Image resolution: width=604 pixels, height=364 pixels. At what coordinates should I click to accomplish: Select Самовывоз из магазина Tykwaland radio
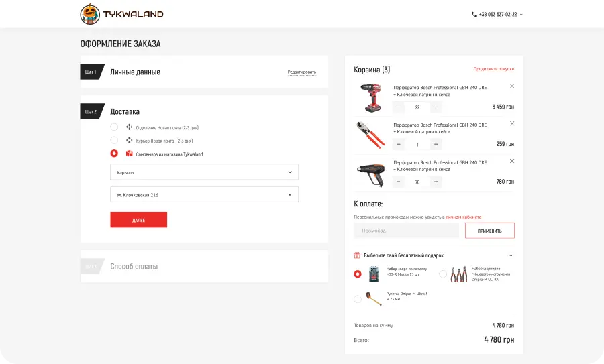tap(114, 153)
